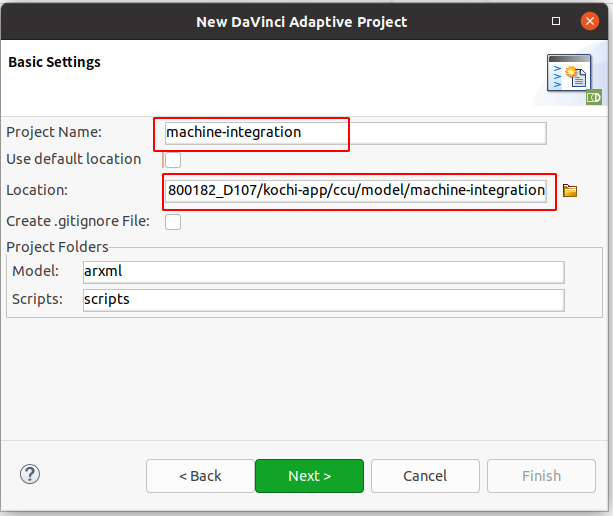Click the Use default location label
The image size is (613, 516).
click(x=73, y=159)
